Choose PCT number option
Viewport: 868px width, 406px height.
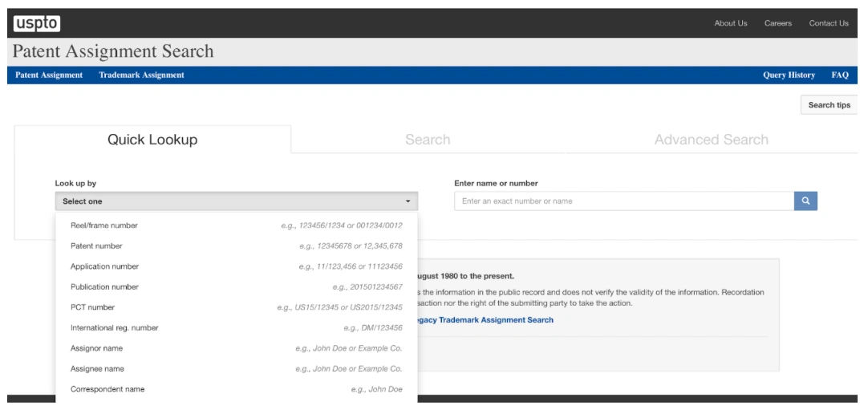click(x=237, y=307)
